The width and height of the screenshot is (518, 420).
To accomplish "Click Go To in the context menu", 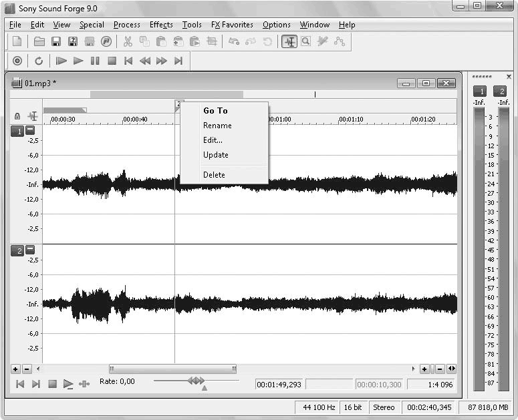I will tap(215, 111).
